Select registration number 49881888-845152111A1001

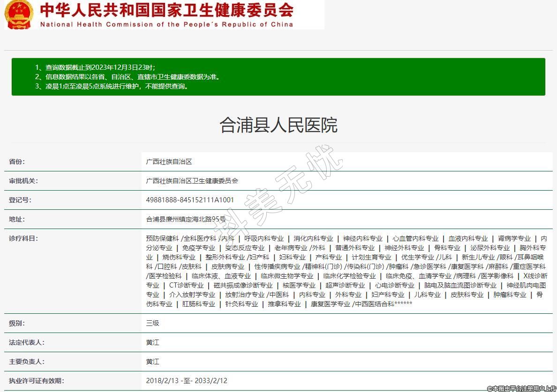(190, 200)
